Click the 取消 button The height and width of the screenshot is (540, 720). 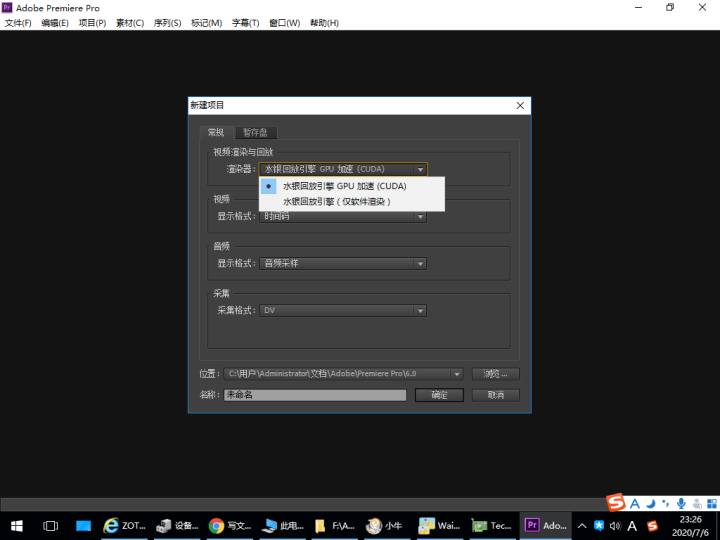495,395
